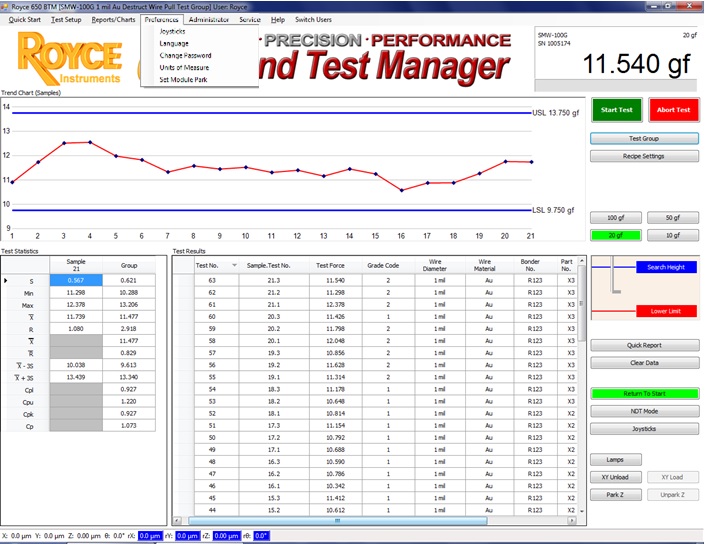Open the Switch Users menu

313,20
